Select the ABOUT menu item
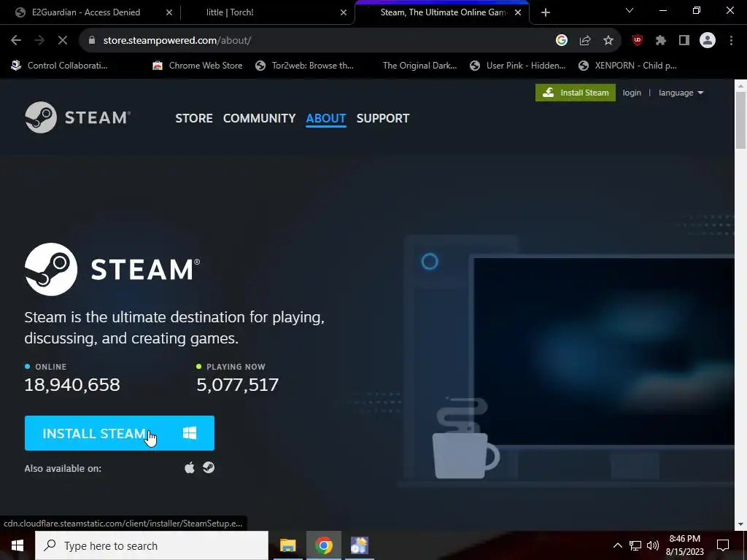Viewport: 747px width, 560px height. pyautogui.click(x=326, y=118)
